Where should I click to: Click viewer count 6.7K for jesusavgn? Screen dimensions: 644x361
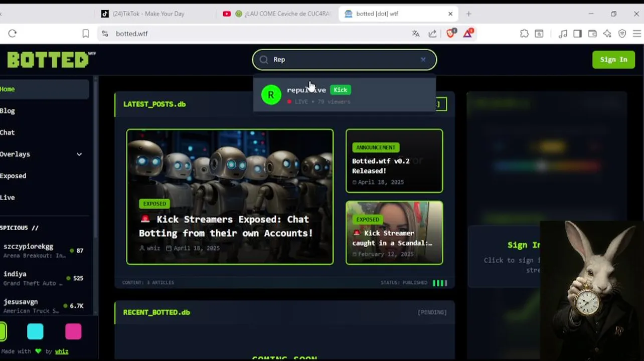pos(77,306)
